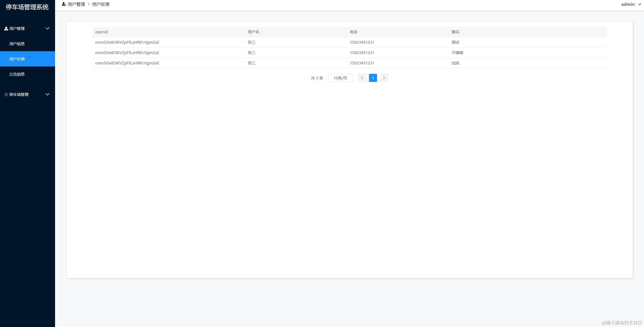This screenshot has width=644, height=327.
Task: Click the 意见 column header
Action: 455,32
